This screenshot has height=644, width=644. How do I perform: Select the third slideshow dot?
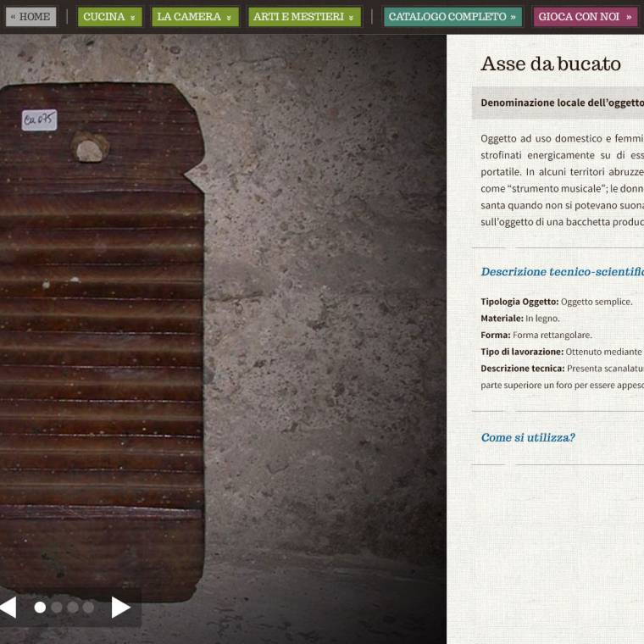(x=73, y=607)
